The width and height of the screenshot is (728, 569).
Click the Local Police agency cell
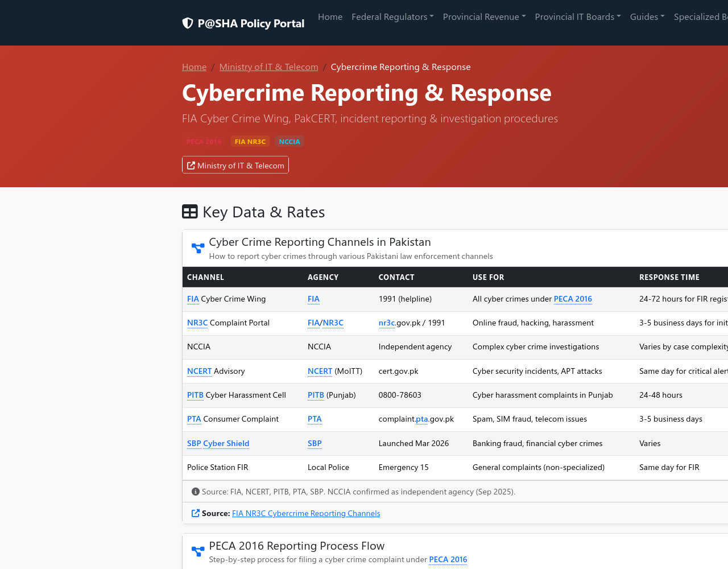point(338,468)
